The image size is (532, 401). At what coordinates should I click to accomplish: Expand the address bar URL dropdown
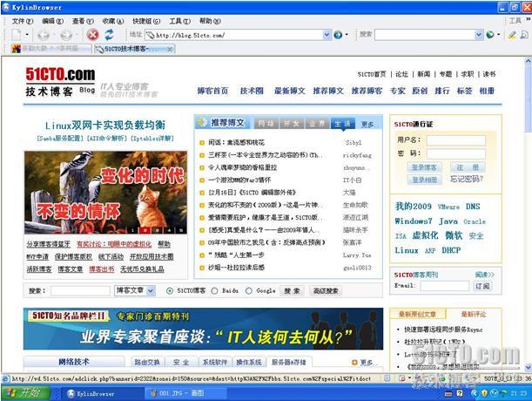pos(327,35)
